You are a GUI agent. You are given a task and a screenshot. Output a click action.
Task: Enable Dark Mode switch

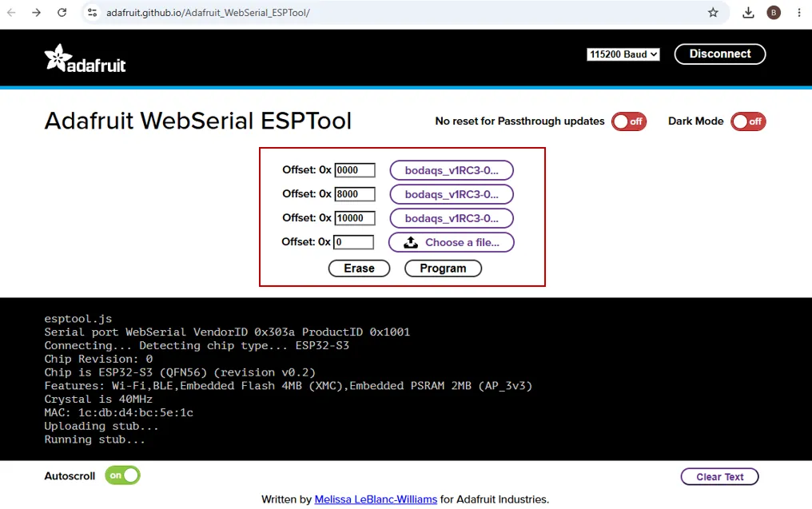[748, 121]
